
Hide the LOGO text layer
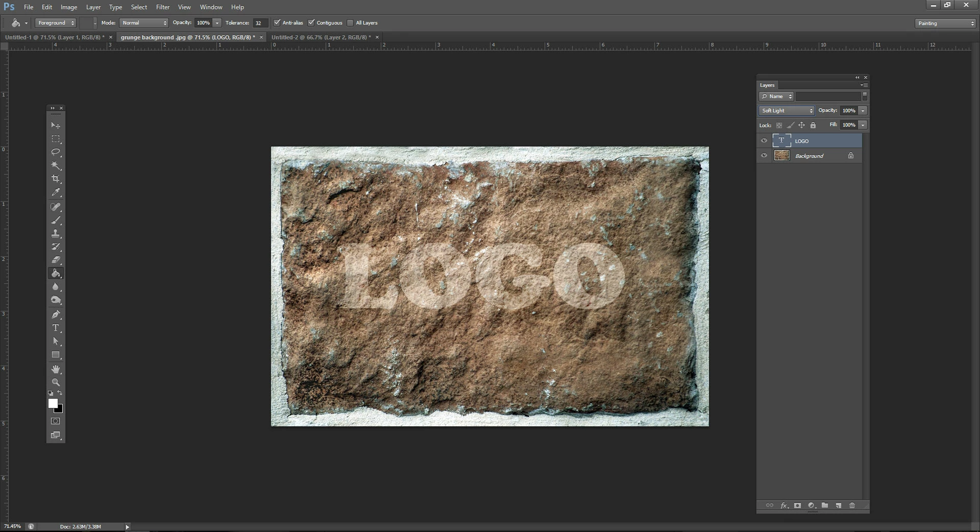(764, 141)
